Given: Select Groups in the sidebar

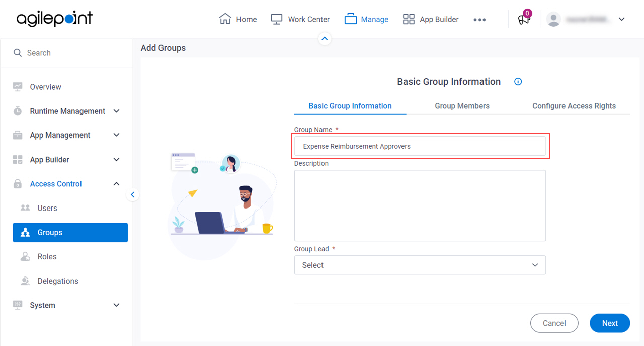Looking at the screenshot, I should [x=70, y=232].
